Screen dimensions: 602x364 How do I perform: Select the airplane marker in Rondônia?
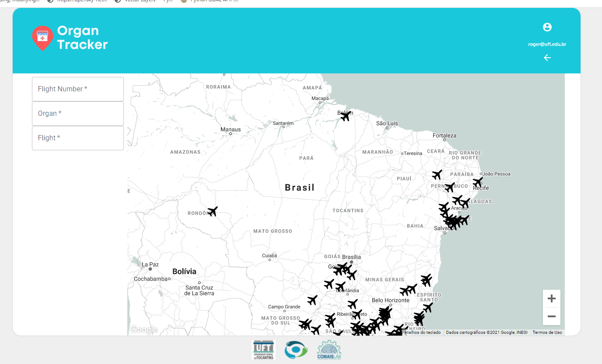tap(213, 211)
